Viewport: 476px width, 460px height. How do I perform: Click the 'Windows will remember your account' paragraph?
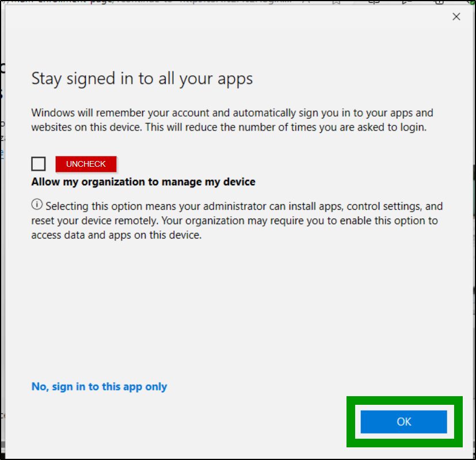pyautogui.click(x=230, y=120)
